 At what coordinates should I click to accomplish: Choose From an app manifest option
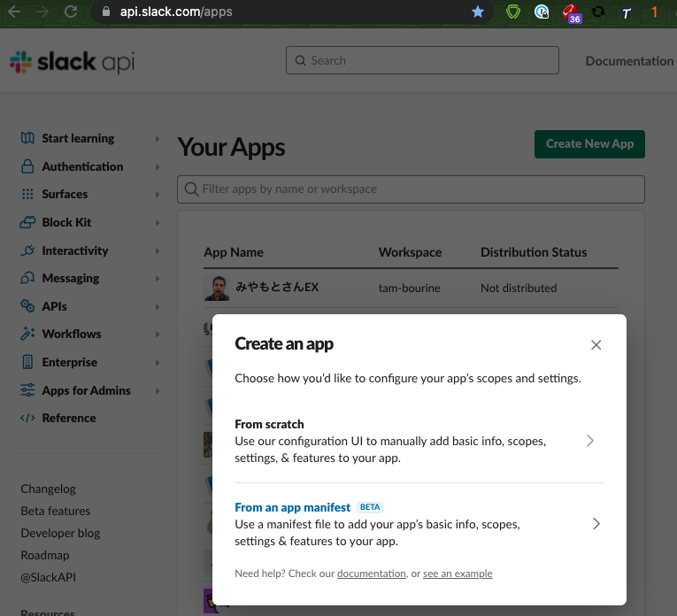tap(419, 524)
